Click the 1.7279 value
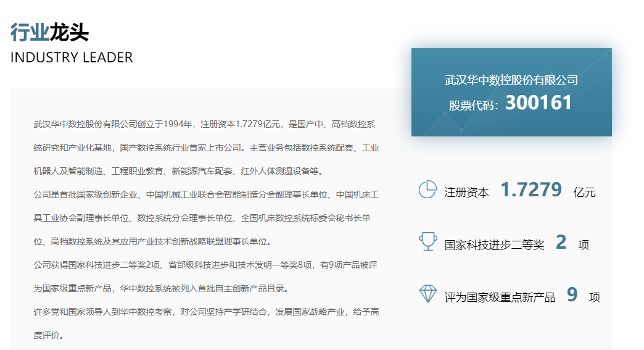 click(531, 190)
